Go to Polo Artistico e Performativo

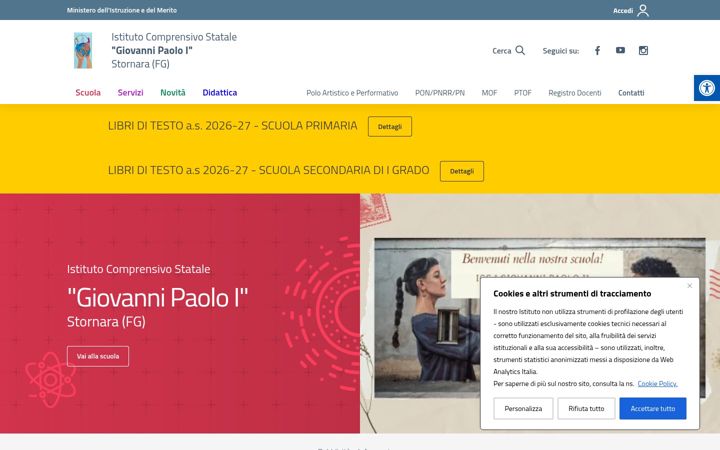352,93
